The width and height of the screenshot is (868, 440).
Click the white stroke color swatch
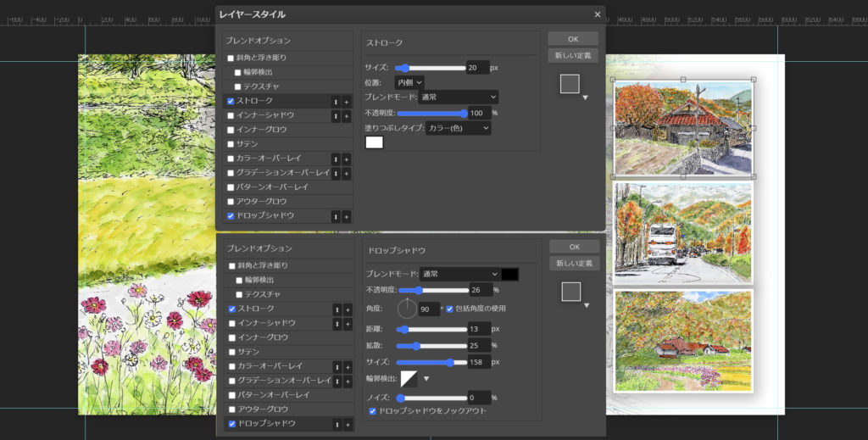(374, 142)
